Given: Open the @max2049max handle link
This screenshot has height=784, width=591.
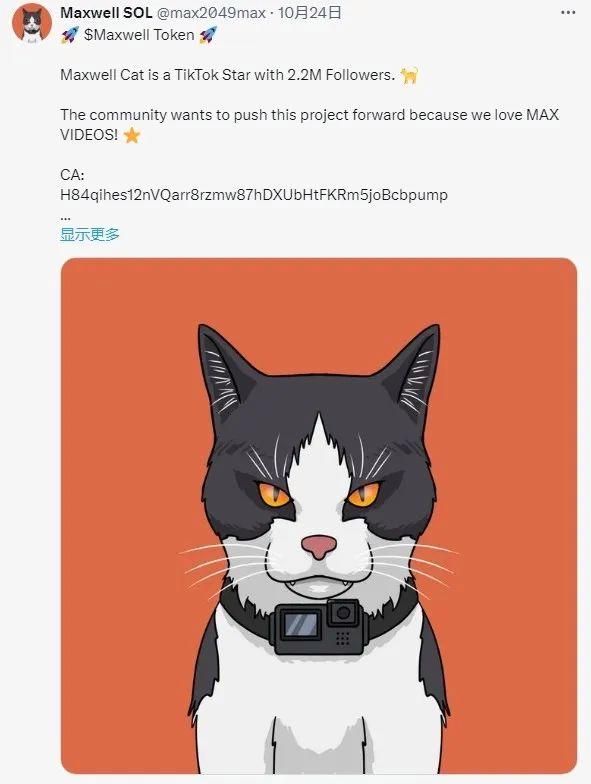Looking at the screenshot, I should (x=211, y=12).
